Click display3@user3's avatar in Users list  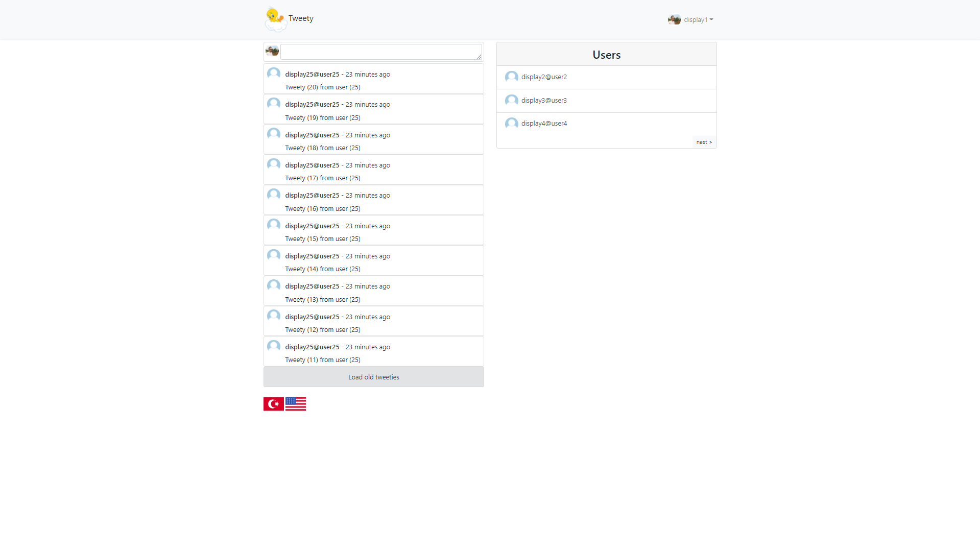(x=511, y=101)
